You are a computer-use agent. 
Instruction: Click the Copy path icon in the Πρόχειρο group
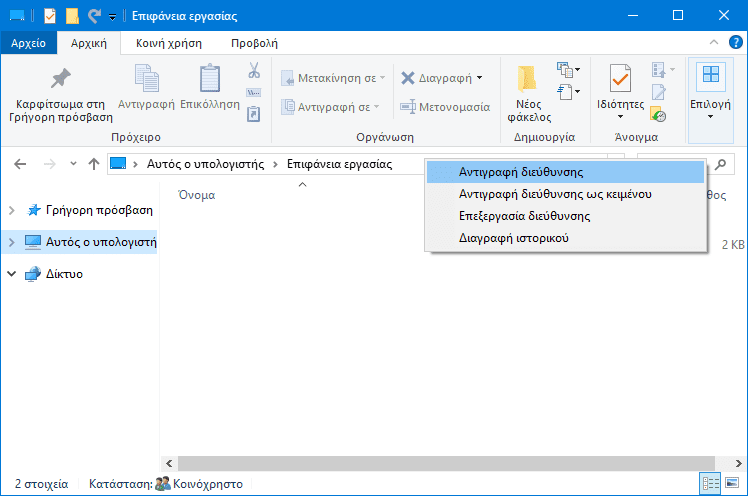[x=253, y=93]
